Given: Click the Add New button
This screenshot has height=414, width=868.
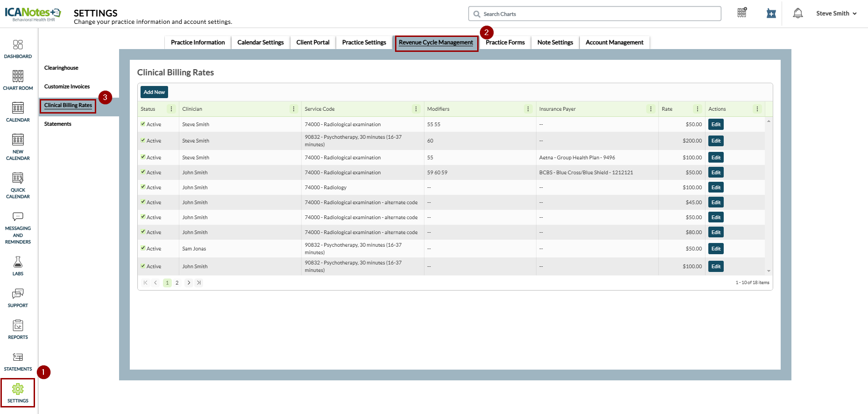Looking at the screenshot, I should [x=154, y=92].
